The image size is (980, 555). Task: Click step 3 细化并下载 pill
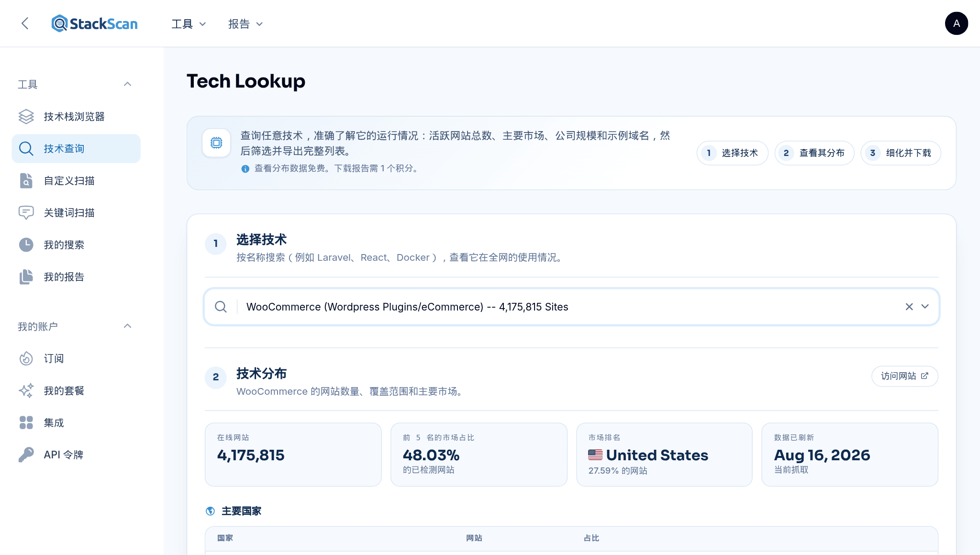coord(901,153)
